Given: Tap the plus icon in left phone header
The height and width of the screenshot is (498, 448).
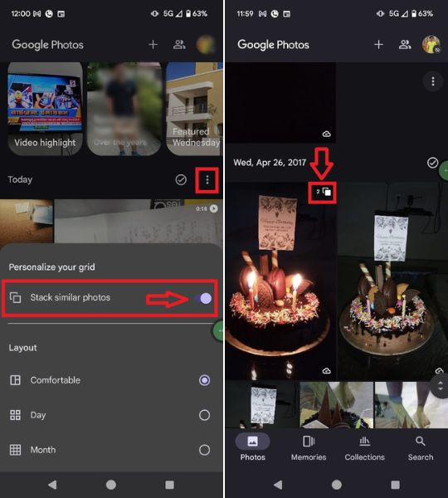Looking at the screenshot, I should [x=153, y=45].
